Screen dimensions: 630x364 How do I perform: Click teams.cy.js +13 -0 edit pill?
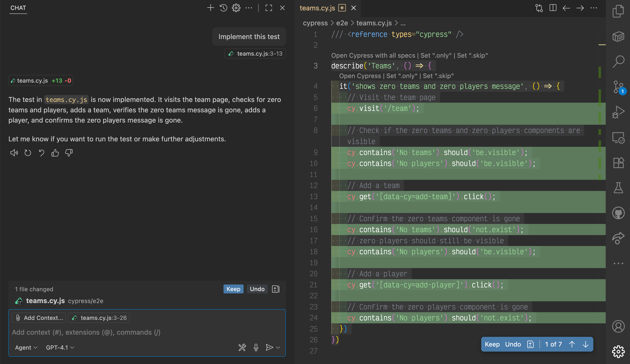tap(41, 80)
